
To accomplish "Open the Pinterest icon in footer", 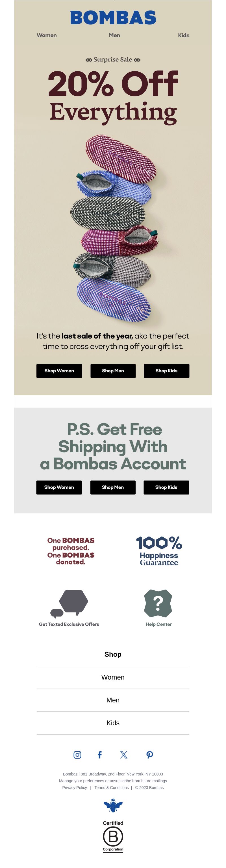I will 150,754.
